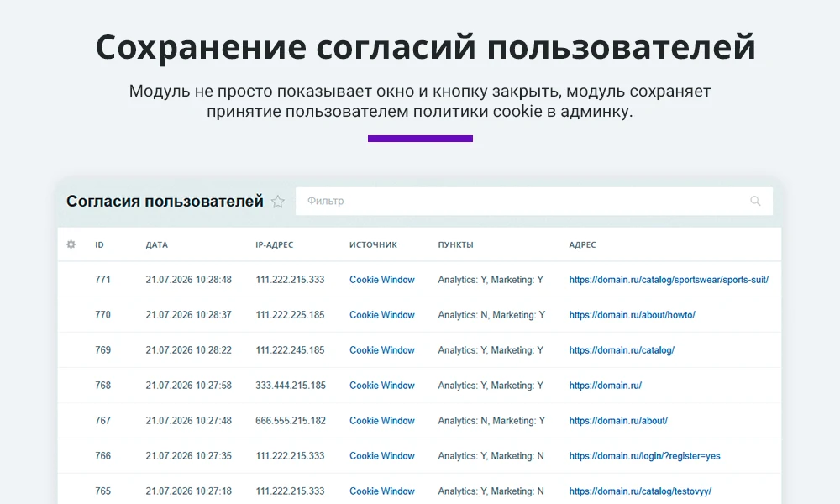Image resolution: width=840 pixels, height=504 pixels.
Task: Click IP 111.222.215.333 in row 765
Action: (290, 491)
